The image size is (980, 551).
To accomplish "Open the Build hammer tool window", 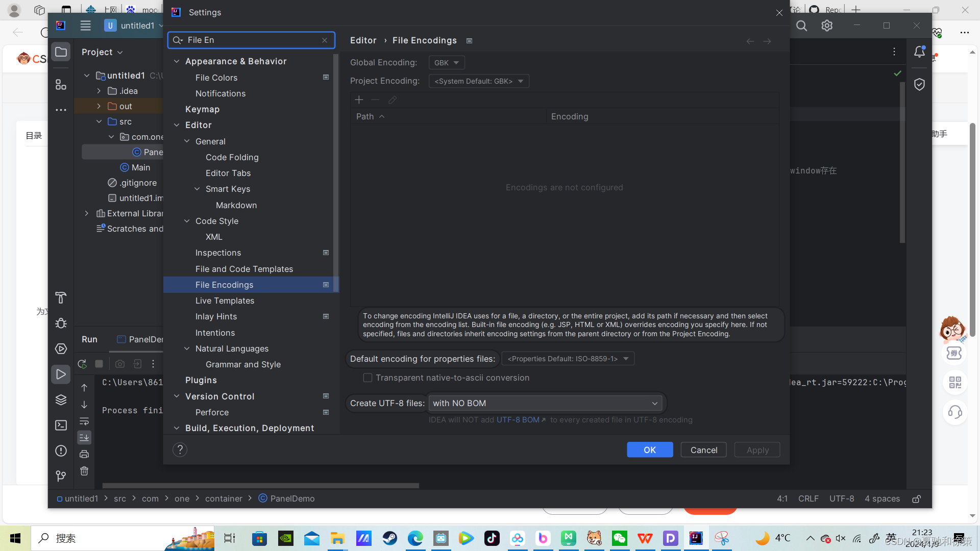I will [x=61, y=297].
